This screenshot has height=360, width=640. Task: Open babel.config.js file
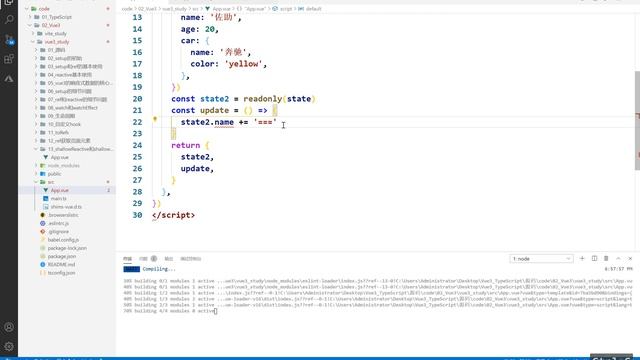click(63, 240)
